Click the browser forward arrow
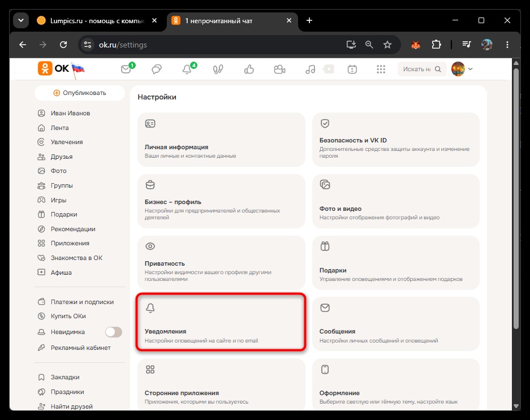530x420 pixels. click(43, 45)
